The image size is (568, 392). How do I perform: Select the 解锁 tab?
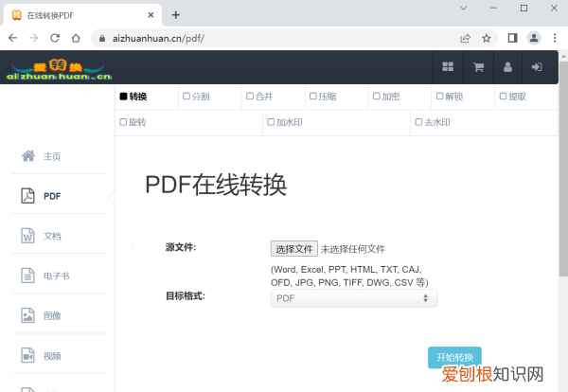(463, 97)
